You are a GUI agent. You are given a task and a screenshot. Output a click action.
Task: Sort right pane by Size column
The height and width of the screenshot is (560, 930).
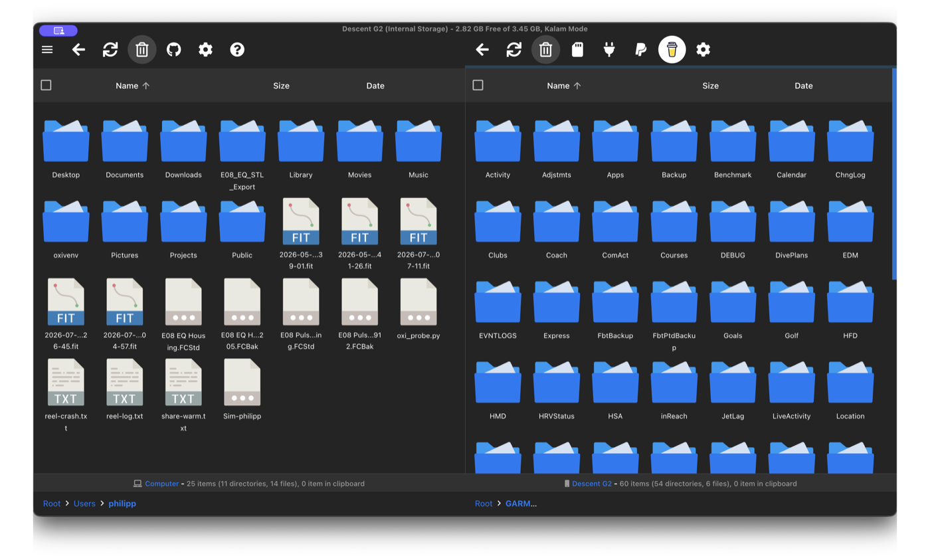point(711,86)
